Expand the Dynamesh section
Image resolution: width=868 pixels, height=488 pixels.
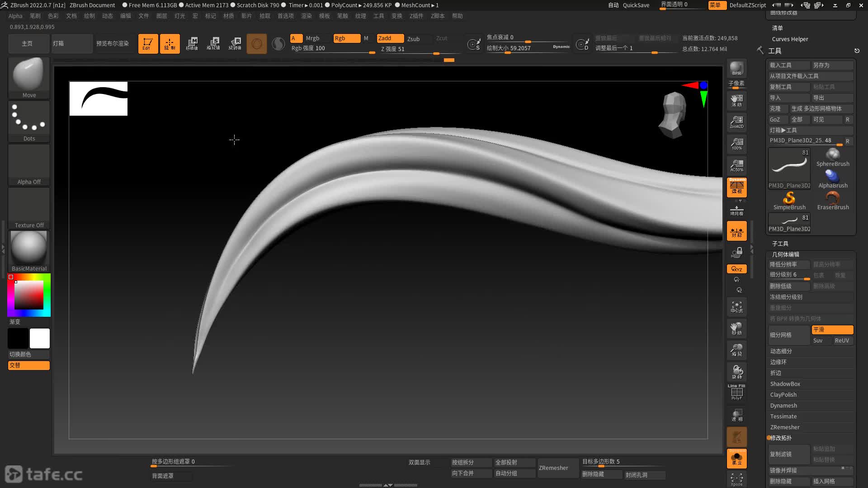783,405
